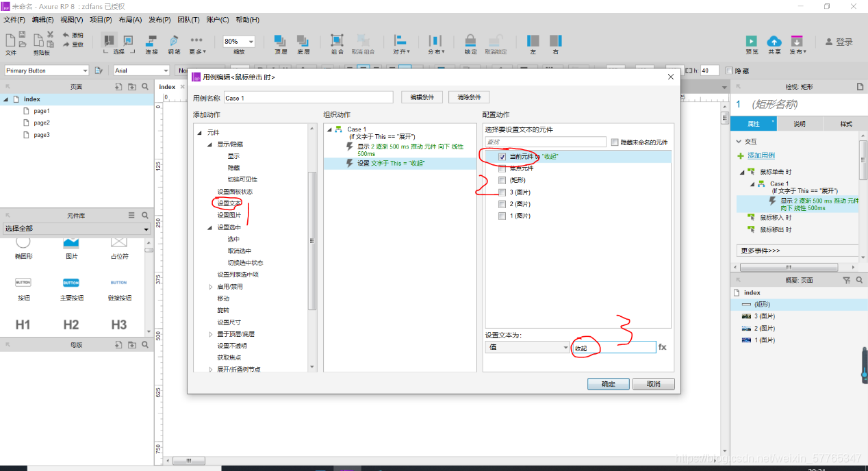Click the 右 right pane toggle icon
The width and height of the screenshot is (868, 471).
tap(555, 41)
